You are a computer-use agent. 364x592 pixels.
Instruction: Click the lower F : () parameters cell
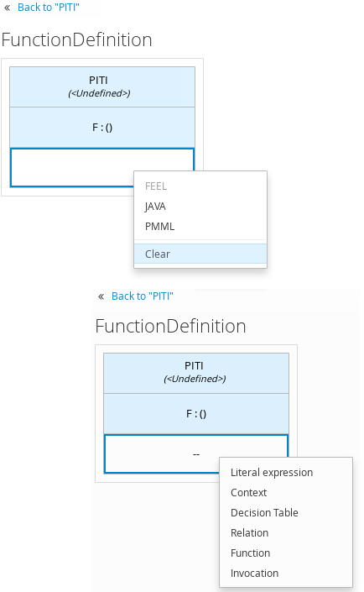196,414
